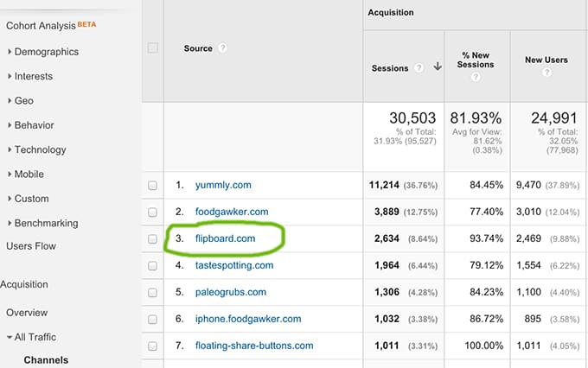The width and height of the screenshot is (588, 368).
Task: Collapse the All Traffic section
Action: pos(31,337)
